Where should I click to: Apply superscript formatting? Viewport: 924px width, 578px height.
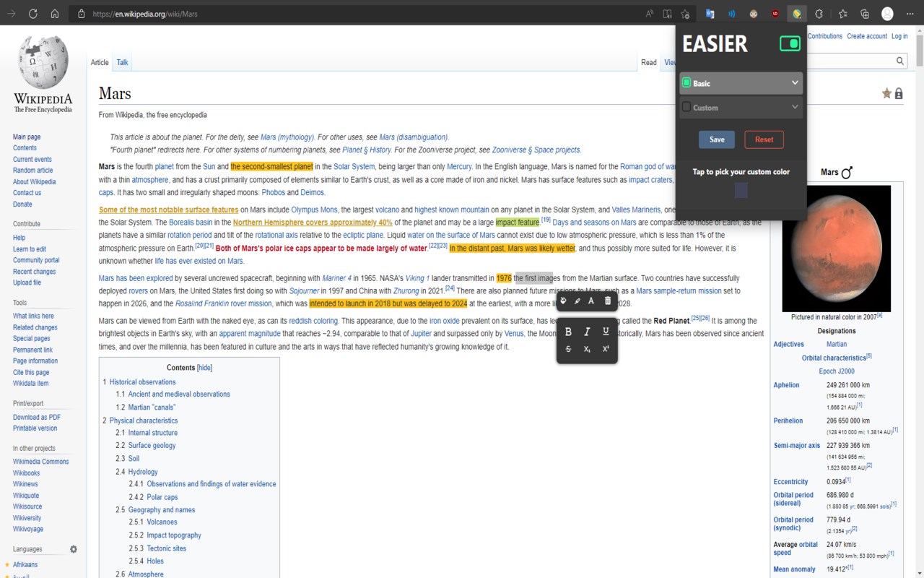click(x=606, y=349)
